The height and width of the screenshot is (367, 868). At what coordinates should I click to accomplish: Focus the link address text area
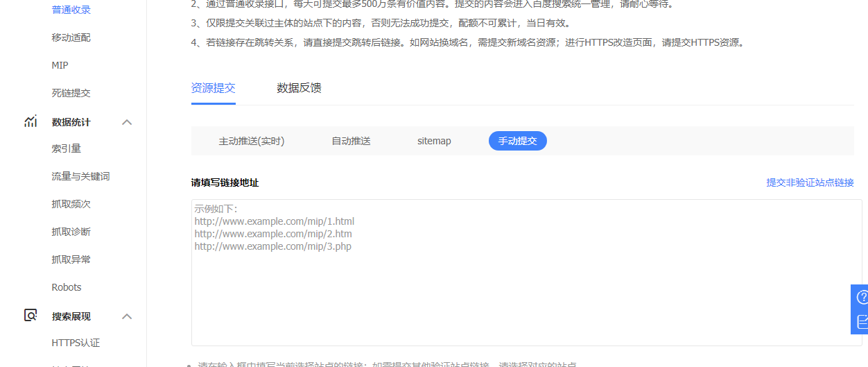coord(526,291)
